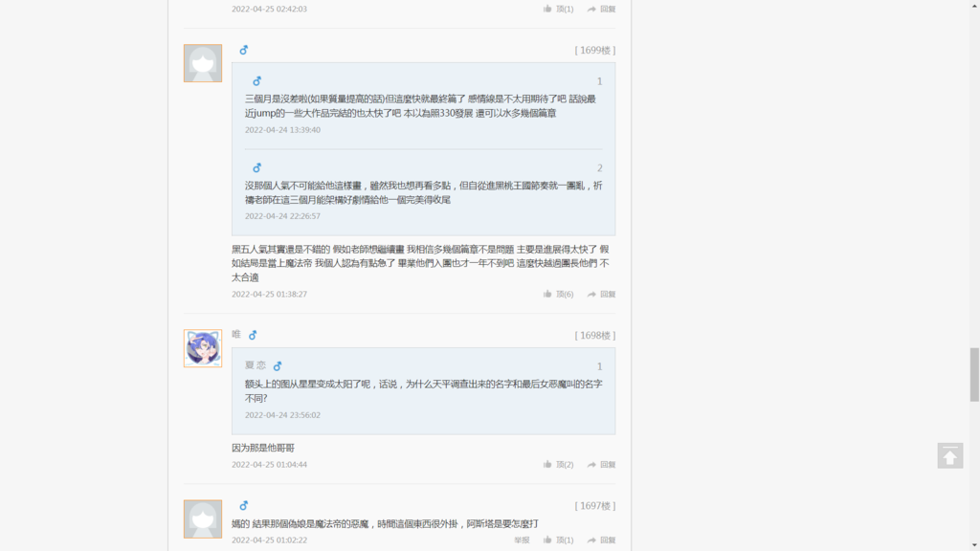Open quoted user 夏恋 profile
Viewport: 980px width, 551px height.
click(x=256, y=365)
